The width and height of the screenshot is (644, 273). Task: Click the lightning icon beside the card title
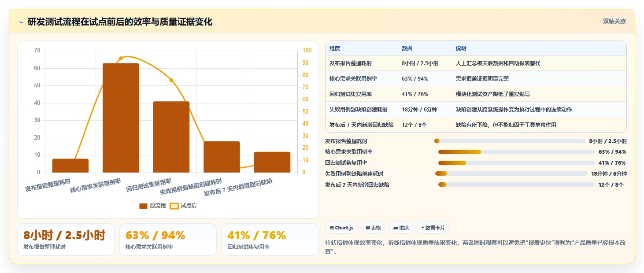coord(21,22)
